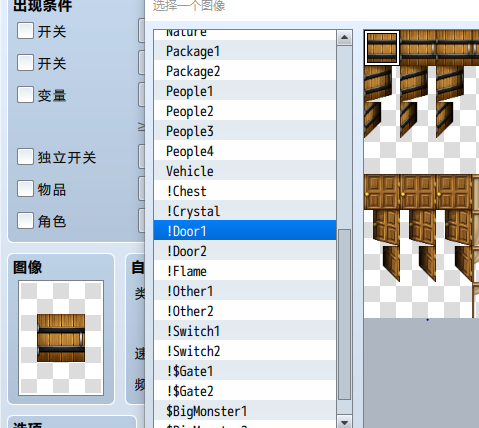The image size is (479, 428).
Task: Select the highlighted !Door1 entry
Action: pyautogui.click(x=245, y=230)
